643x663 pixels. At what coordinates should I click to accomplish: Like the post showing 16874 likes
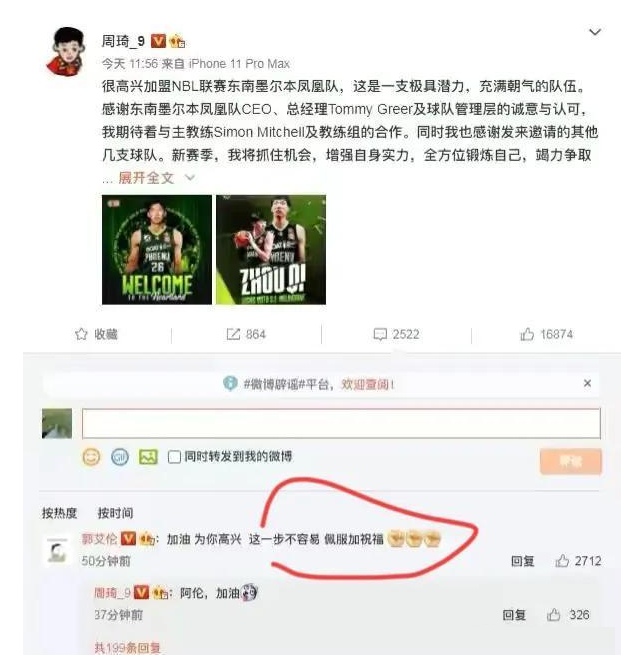[546, 334]
